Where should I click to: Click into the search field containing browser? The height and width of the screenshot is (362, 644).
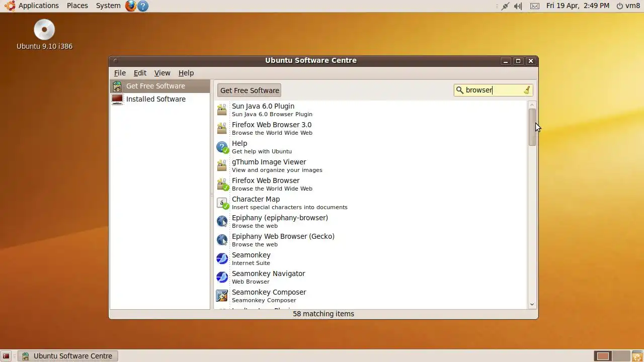click(x=493, y=90)
